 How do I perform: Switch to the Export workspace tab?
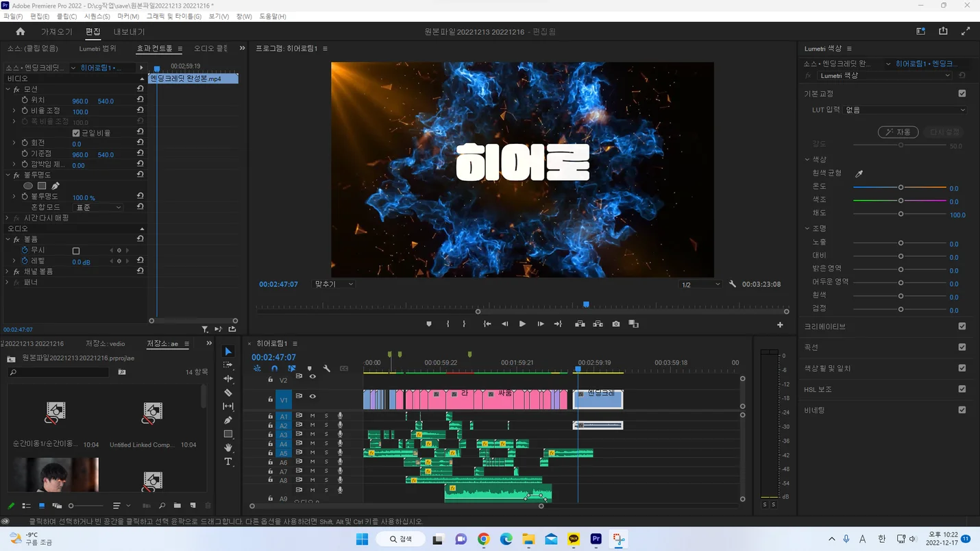coord(129,32)
